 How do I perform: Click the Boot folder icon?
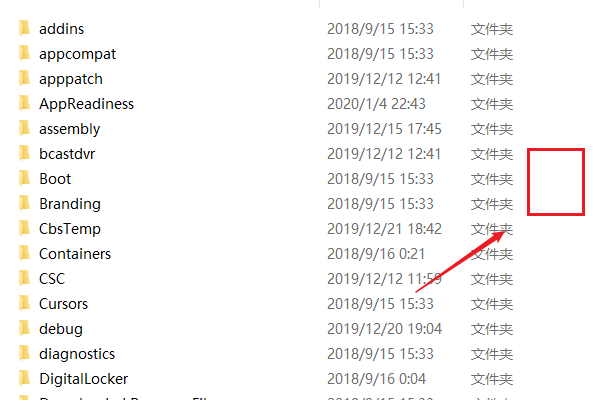(x=24, y=178)
